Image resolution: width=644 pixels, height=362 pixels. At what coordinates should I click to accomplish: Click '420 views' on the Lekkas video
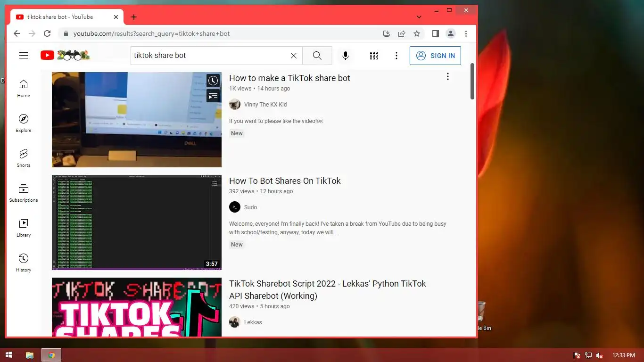(242, 306)
